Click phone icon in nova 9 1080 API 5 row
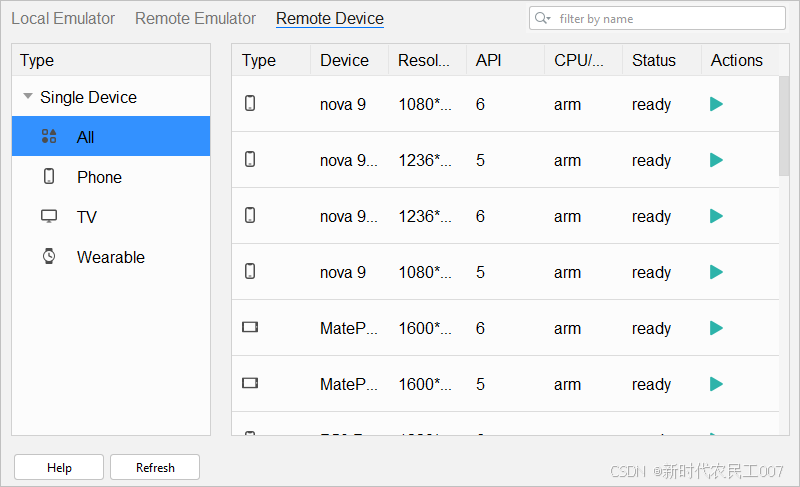Image resolution: width=800 pixels, height=487 pixels. click(x=250, y=271)
